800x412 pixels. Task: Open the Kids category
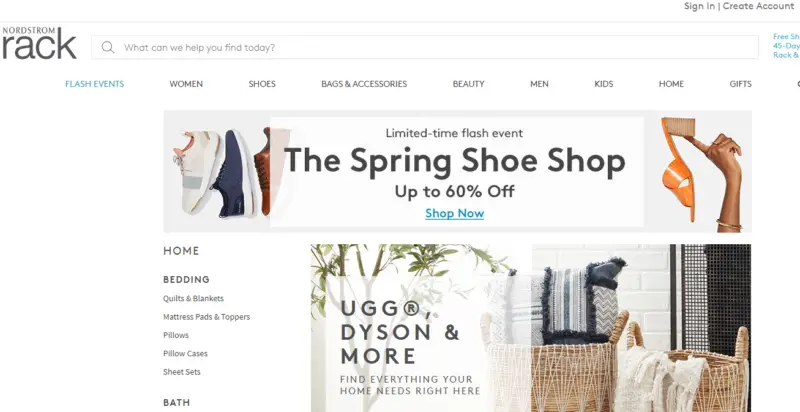(x=604, y=84)
